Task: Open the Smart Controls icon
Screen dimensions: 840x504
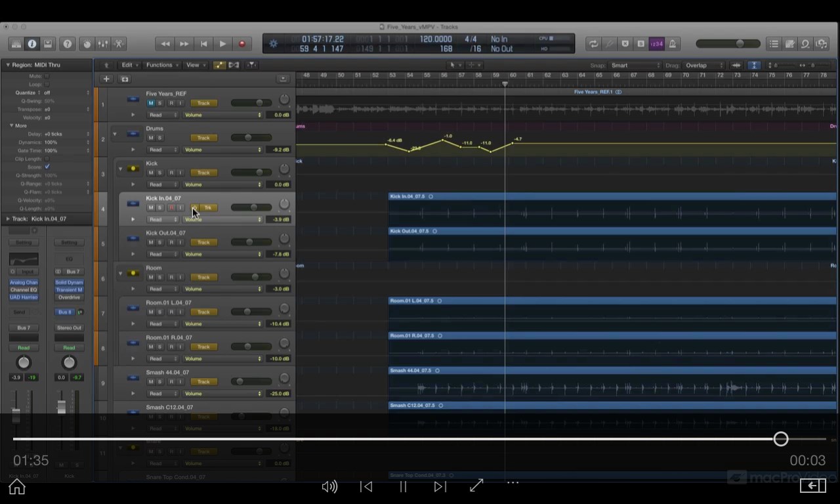Action: [87, 43]
